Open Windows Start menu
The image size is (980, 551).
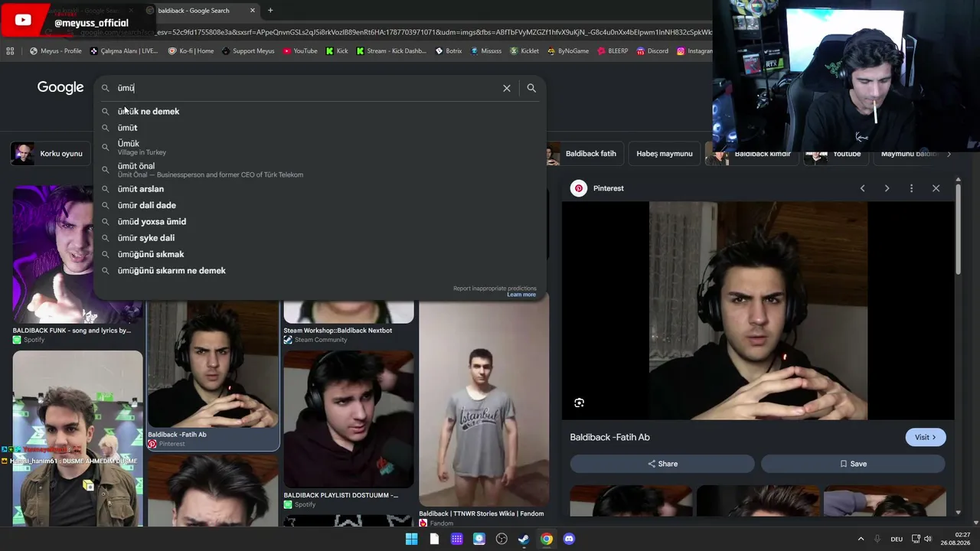tap(412, 539)
